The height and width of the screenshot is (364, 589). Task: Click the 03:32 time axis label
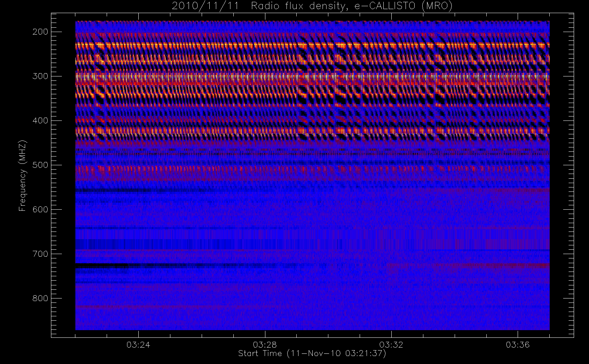click(x=391, y=345)
